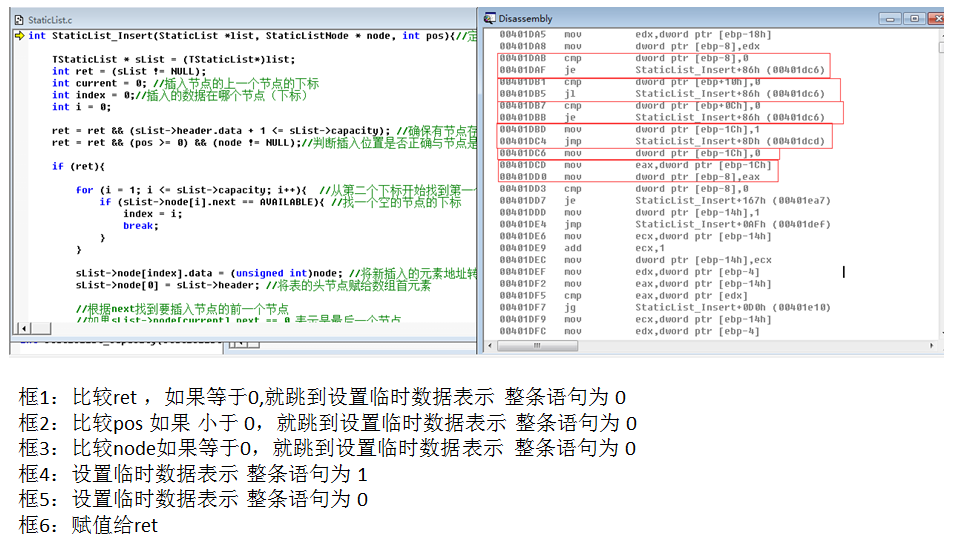Click the down arrow of the Disassembly vertical scrollbar
Viewport: 961px width, 550px height.
(x=941, y=333)
